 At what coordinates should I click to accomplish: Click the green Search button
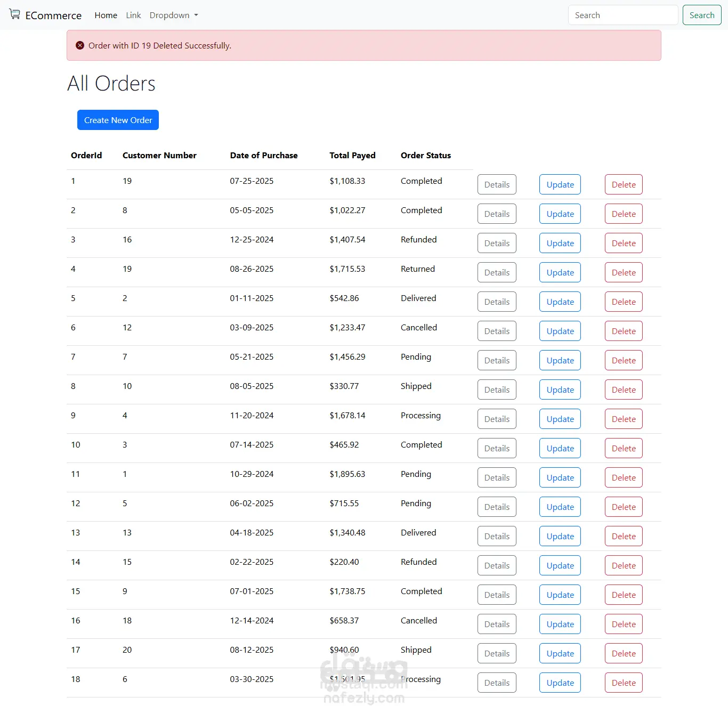click(x=702, y=15)
